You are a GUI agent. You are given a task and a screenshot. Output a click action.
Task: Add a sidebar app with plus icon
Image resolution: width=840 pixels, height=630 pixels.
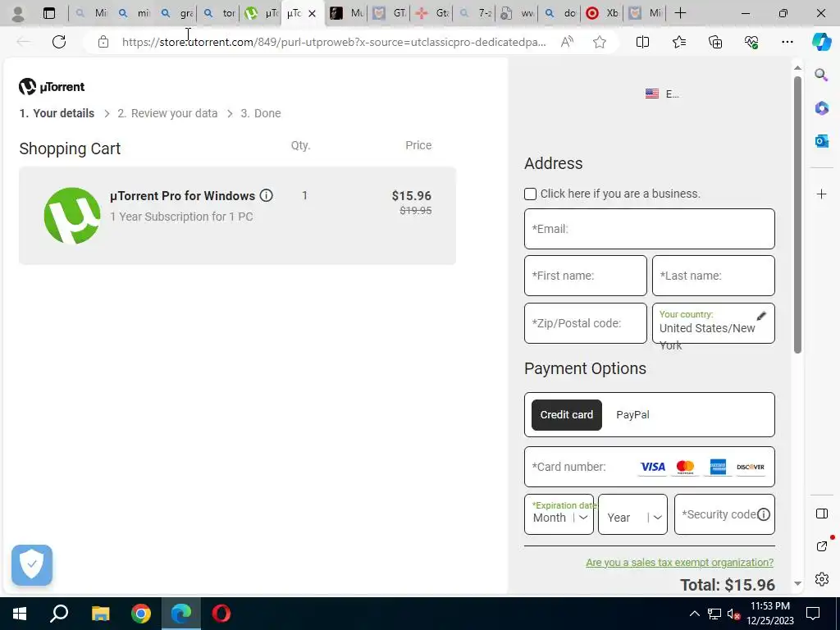click(x=821, y=194)
